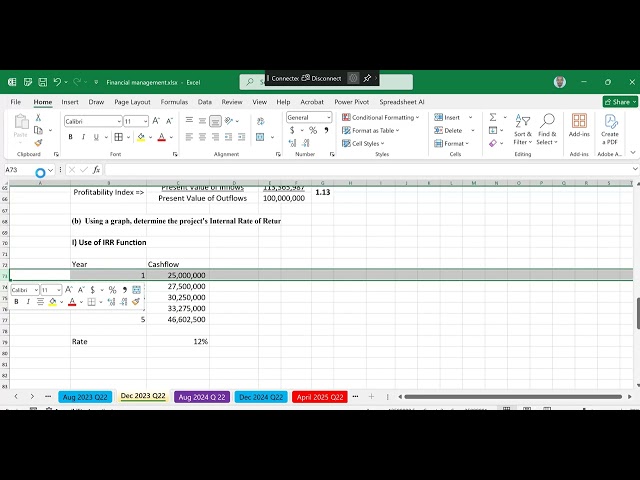Open Conditional Formatting dropdown

381,118
